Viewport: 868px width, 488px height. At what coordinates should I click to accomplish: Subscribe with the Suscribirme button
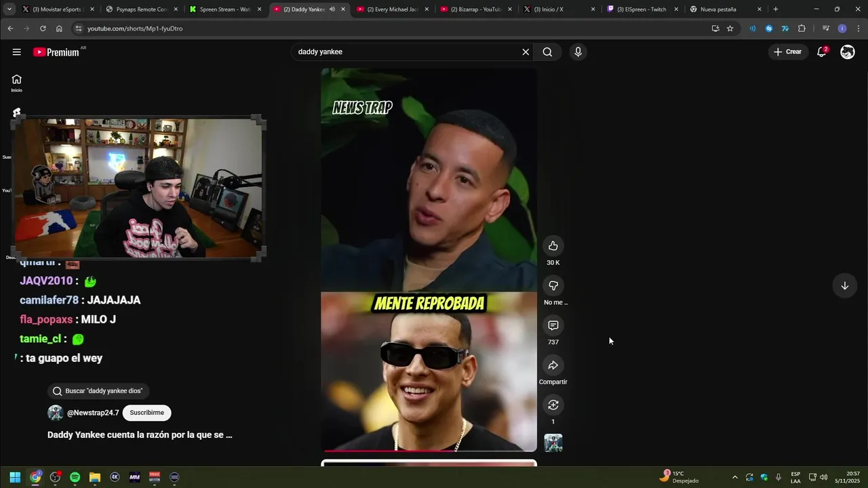coord(147,413)
